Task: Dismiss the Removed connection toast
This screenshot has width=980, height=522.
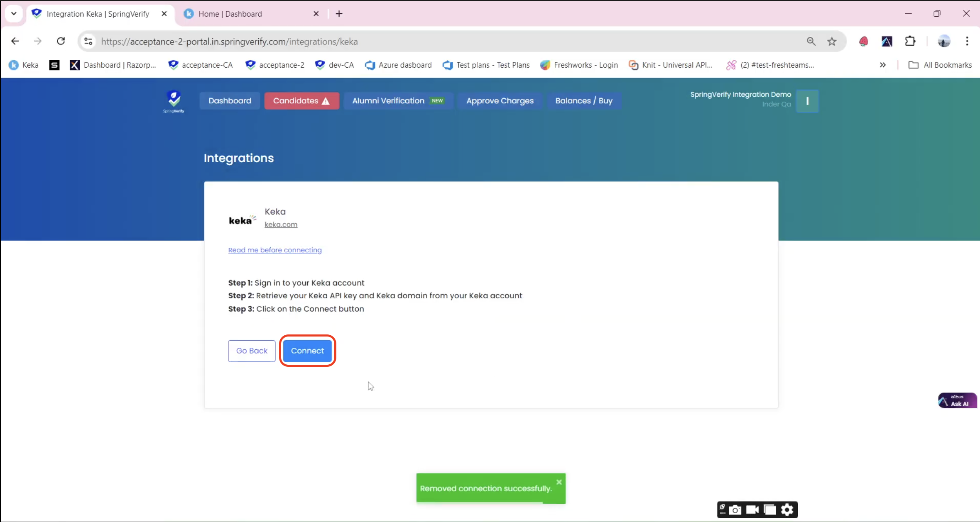Action: 559,482
